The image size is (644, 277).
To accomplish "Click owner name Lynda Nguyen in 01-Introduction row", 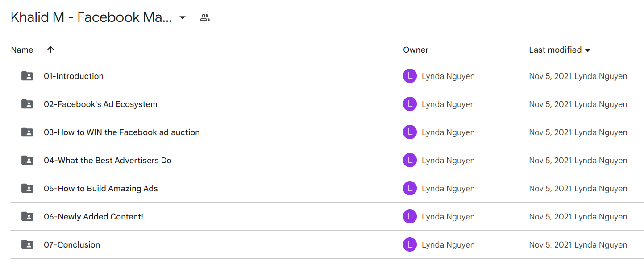I will [448, 76].
